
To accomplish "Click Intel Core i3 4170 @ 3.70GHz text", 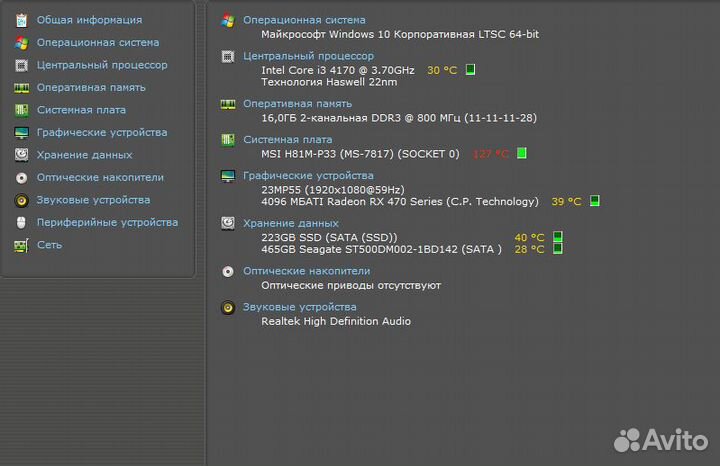I will (338, 70).
